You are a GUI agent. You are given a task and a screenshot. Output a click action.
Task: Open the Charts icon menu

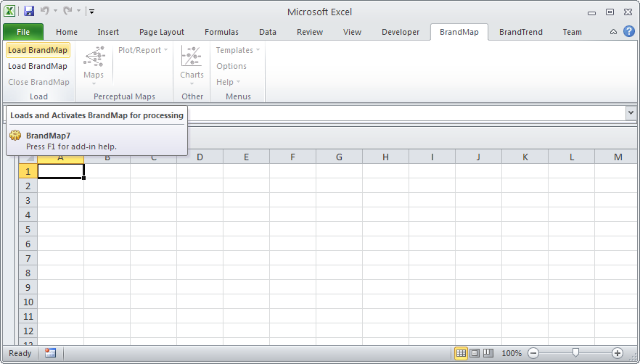tap(192, 65)
